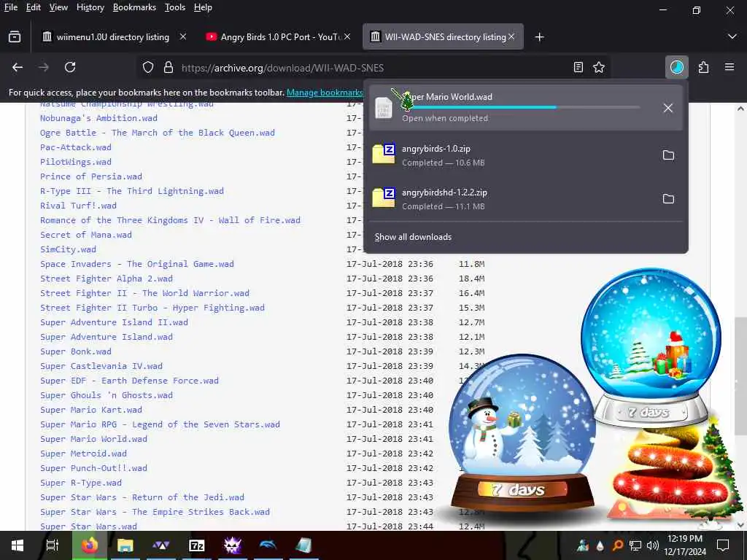The width and height of the screenshot is (747, 560).
Task: Open Dolphin emulator taskbar icon
Action: [268, 545]
